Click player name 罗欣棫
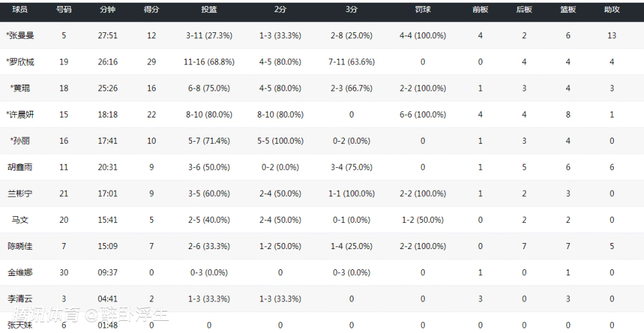 click(20, 62)
